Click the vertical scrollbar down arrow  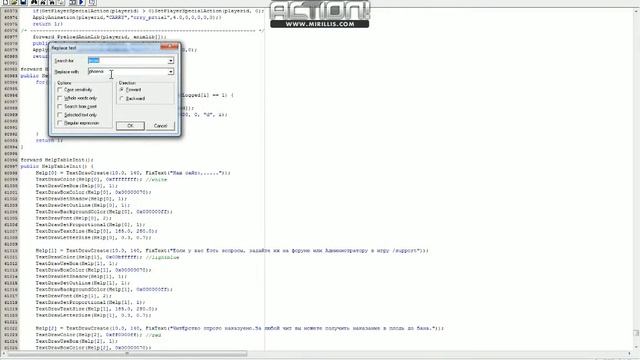click(x=636, y=347)
